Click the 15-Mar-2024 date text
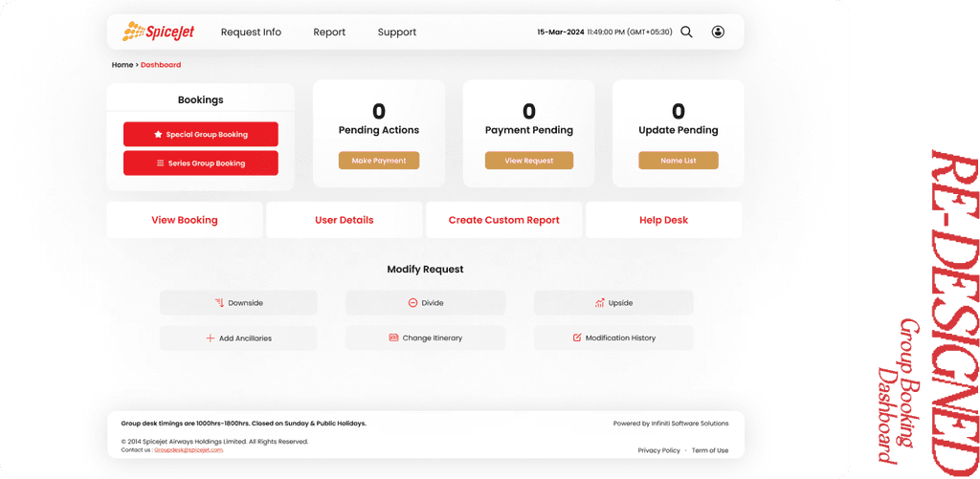Image resolution: width=980 pixels, height=479 pixels. (561, 32)
